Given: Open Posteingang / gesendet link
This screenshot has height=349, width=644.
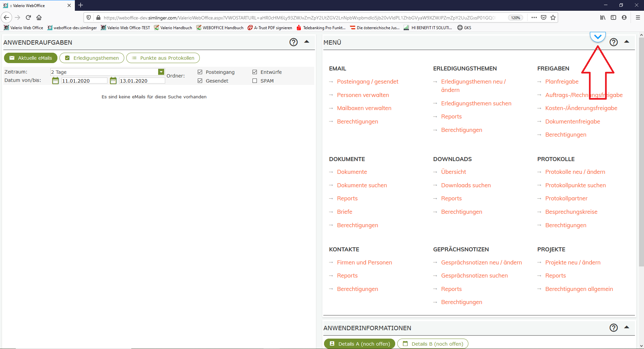Looking at the screenshot, I should 368,82.
